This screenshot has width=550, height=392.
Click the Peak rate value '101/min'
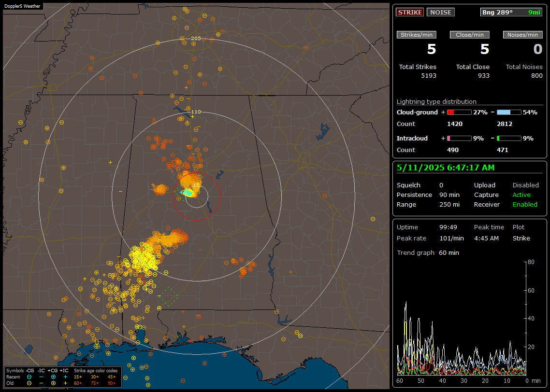(451, 238)
